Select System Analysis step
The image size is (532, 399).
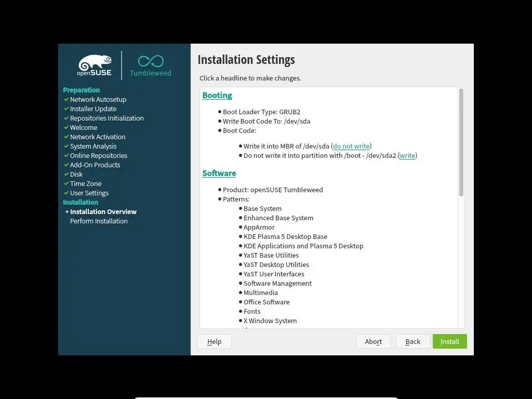click(x=94, y=146)
